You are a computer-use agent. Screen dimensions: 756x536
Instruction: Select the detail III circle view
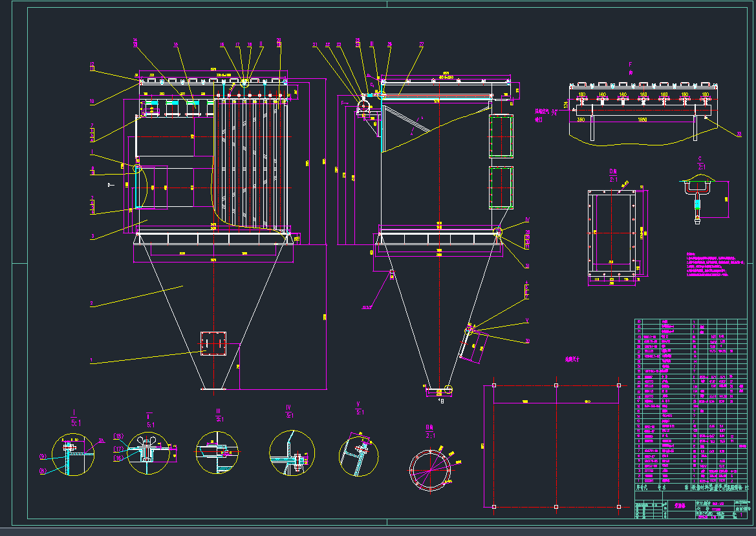(217, 452)
